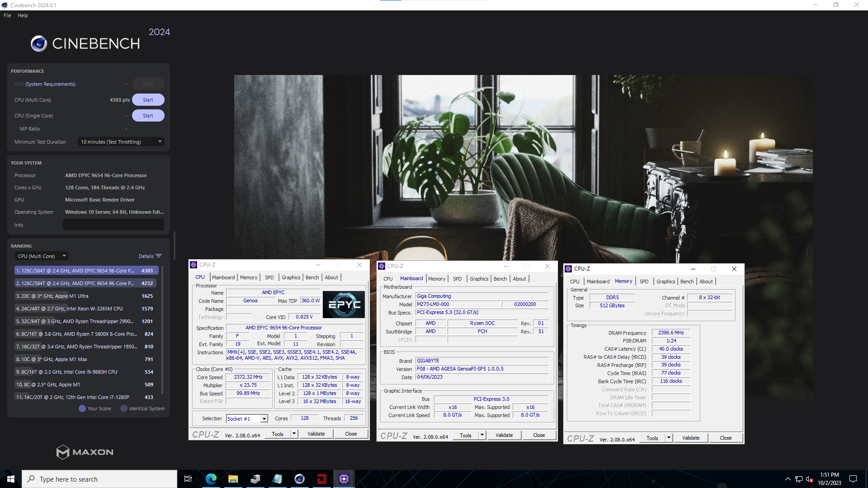Select top ranking entry scoring 4303

coord(85,271)
